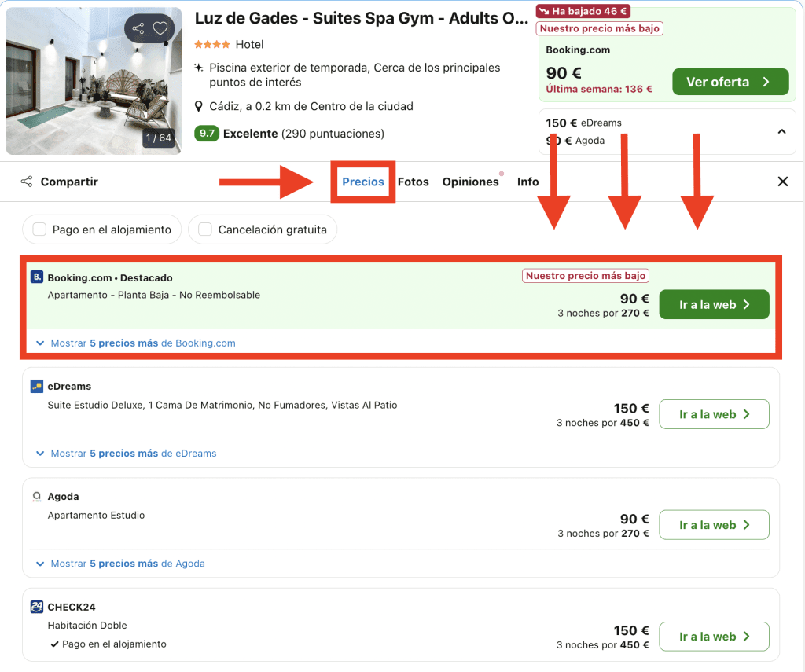Image resolution: width=805 pixels, height=672 pixels.
Task: Expand 5 more prices from Booking.com
Action: (x=136, y=343)
